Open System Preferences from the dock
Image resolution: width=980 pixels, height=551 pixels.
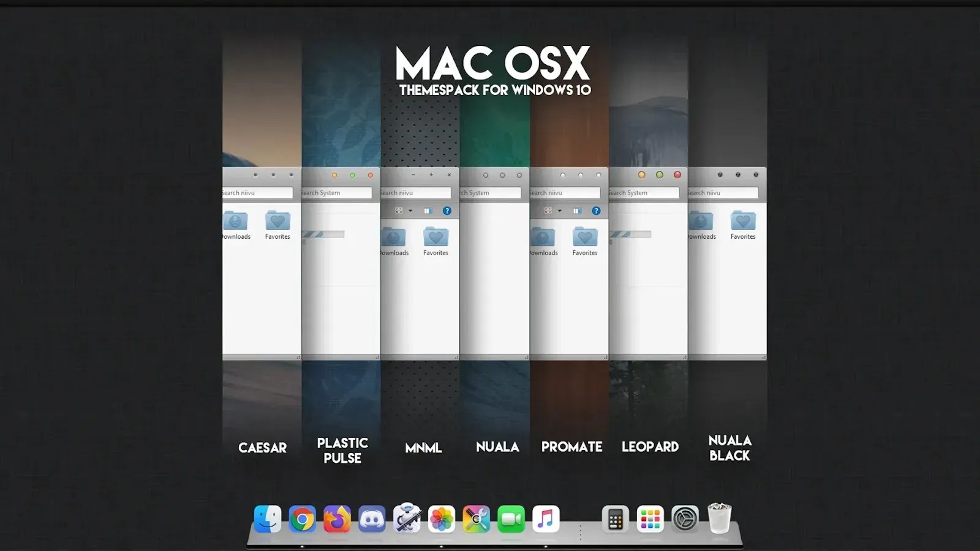(x=685, y=519)
